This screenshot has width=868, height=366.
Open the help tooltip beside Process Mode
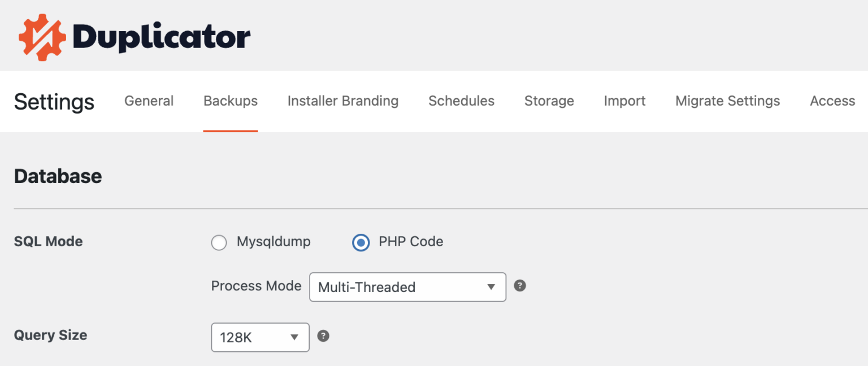(x=520, y=286)
